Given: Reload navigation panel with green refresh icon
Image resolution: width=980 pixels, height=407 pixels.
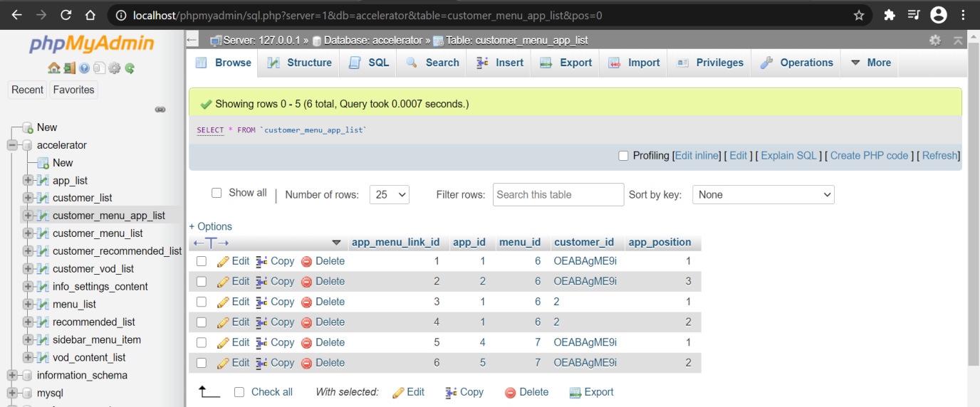Looking at the screenshot, I should 130,68.
